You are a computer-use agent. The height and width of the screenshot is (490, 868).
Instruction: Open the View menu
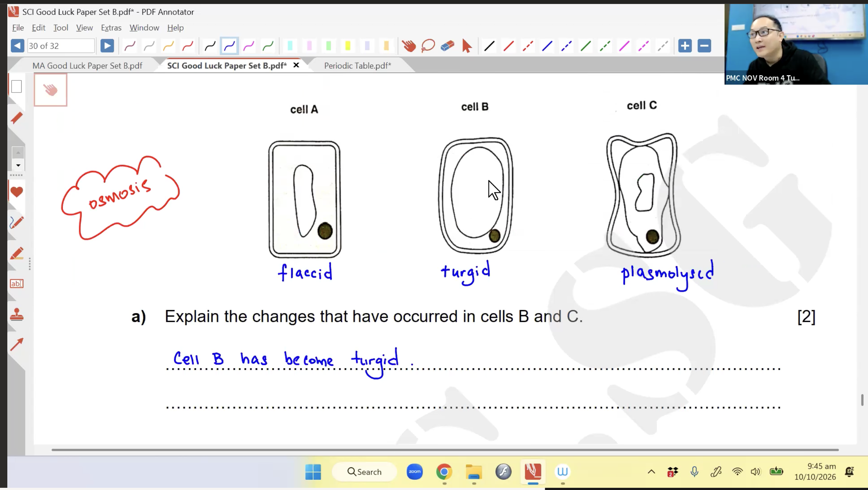pos(85,28)
